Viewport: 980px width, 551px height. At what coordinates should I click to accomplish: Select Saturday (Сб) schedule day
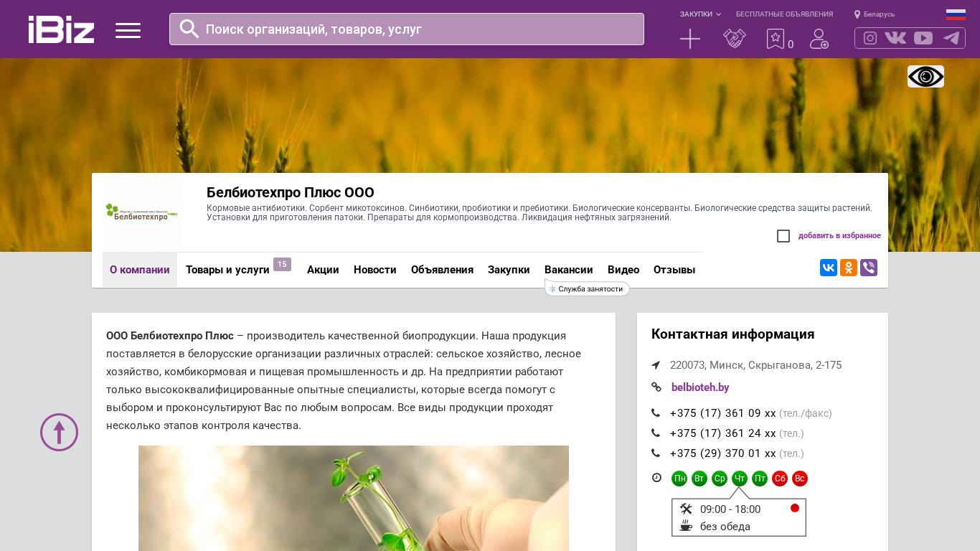[x=780, y=479]
